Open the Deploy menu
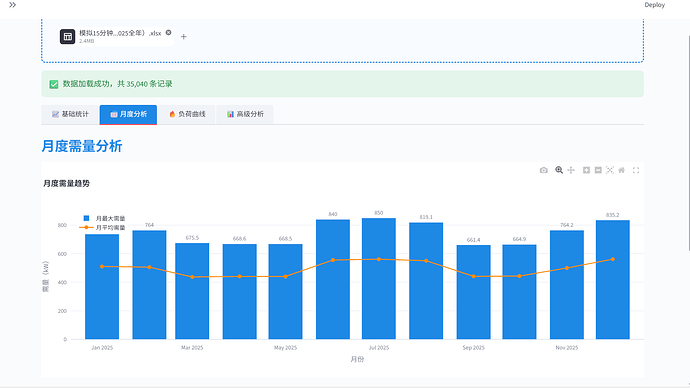690x388 pixels. coord(654,5)
